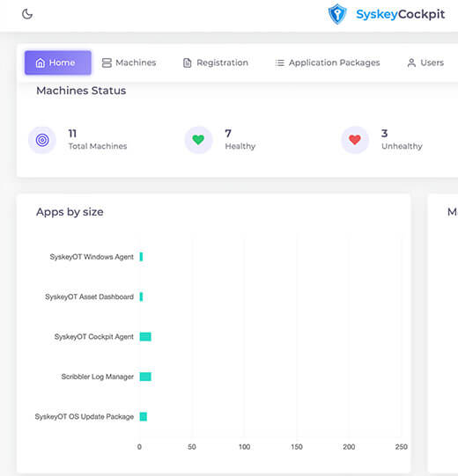Screen dimensions: 458x476
Task: Click the "11" total machines count
Action: tap(72, 133)
